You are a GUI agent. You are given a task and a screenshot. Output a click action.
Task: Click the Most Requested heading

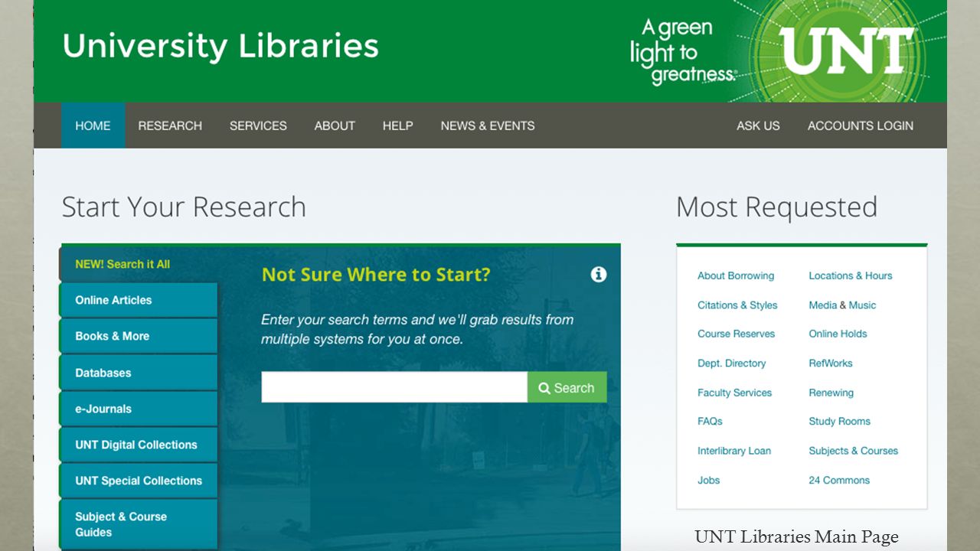[776, 207]
